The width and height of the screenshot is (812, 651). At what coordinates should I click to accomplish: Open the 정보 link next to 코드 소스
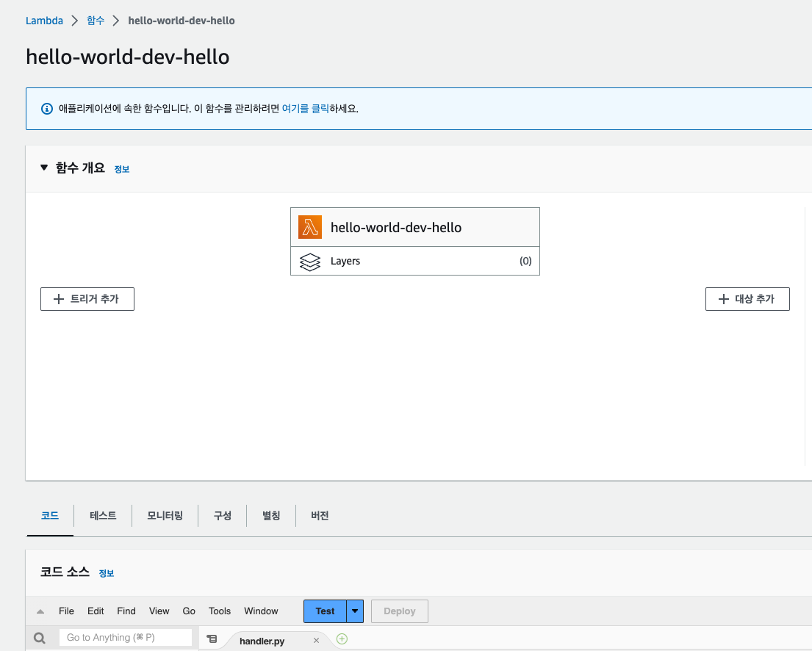tap(107, 573)
